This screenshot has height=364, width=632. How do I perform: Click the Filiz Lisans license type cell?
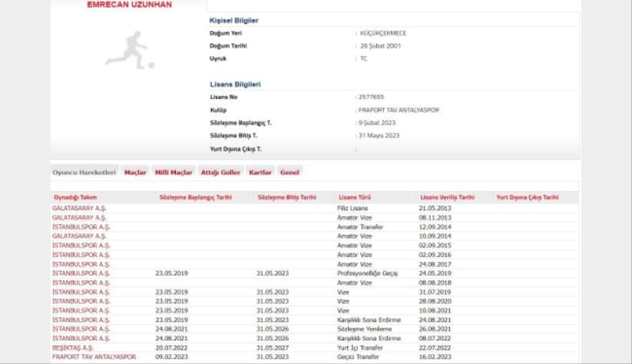click(x=352, y=208)
